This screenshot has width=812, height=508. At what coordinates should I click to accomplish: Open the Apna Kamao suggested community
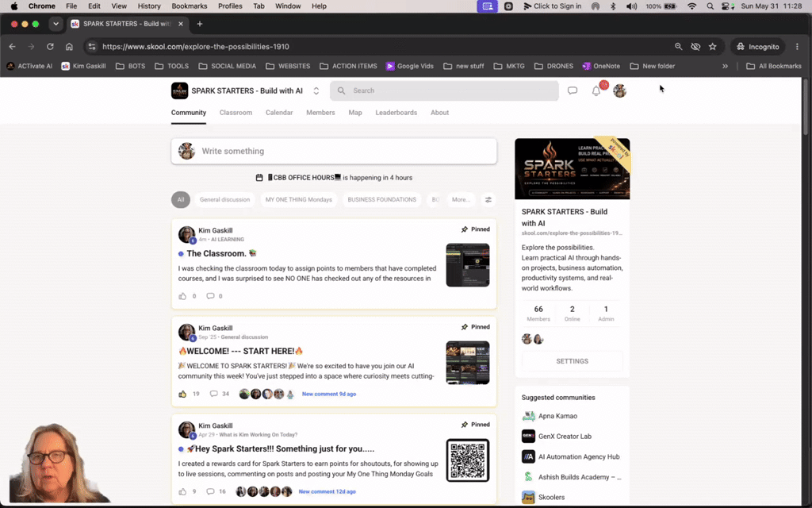coord(550,416)
